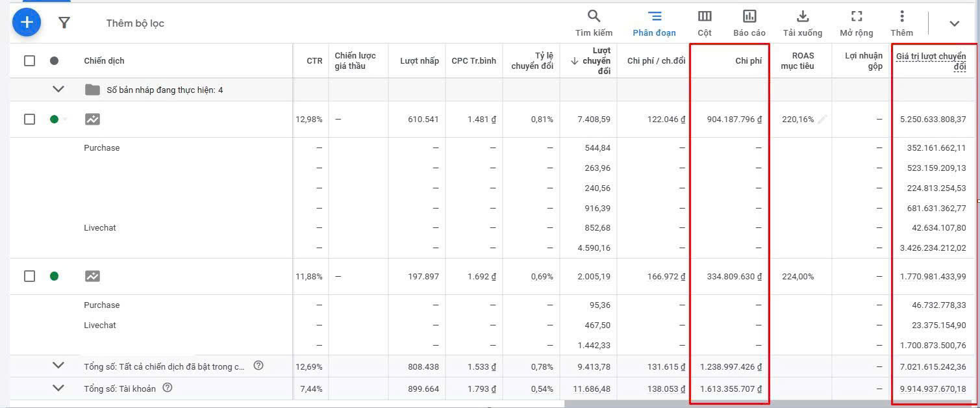
Task: Open the Báo cáo reports icon
Action: pos(749,23)
